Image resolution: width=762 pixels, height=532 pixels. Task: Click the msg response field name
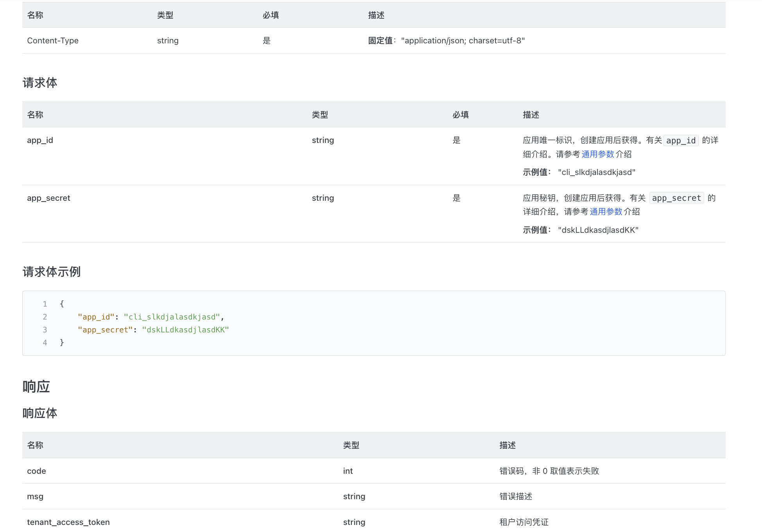pos(35,496)
